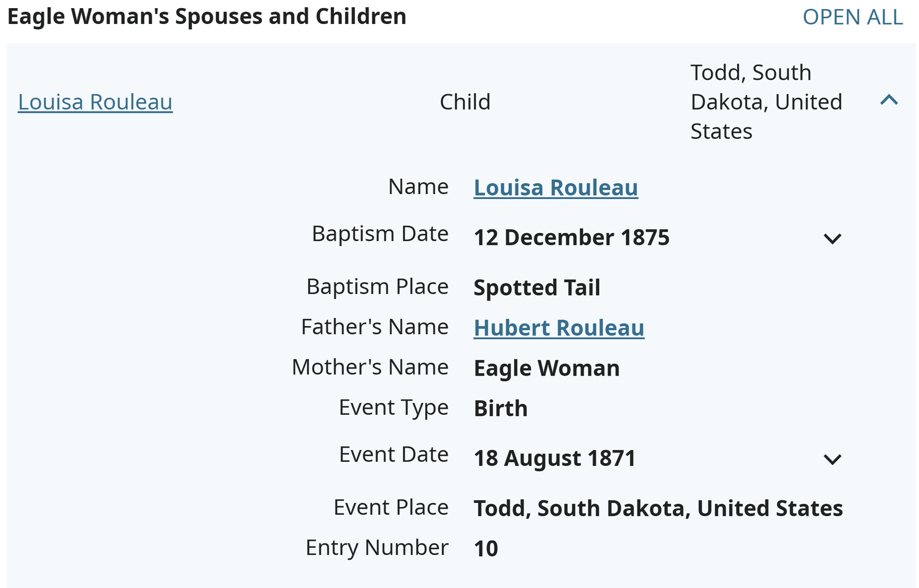The image size is (919, 588).
Task: Click the Father's Name field label
Action: 375,327
